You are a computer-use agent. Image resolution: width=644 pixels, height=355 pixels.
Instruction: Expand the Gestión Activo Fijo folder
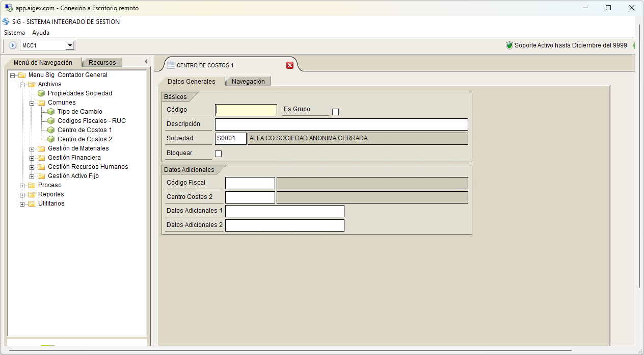tap(32, 176)
